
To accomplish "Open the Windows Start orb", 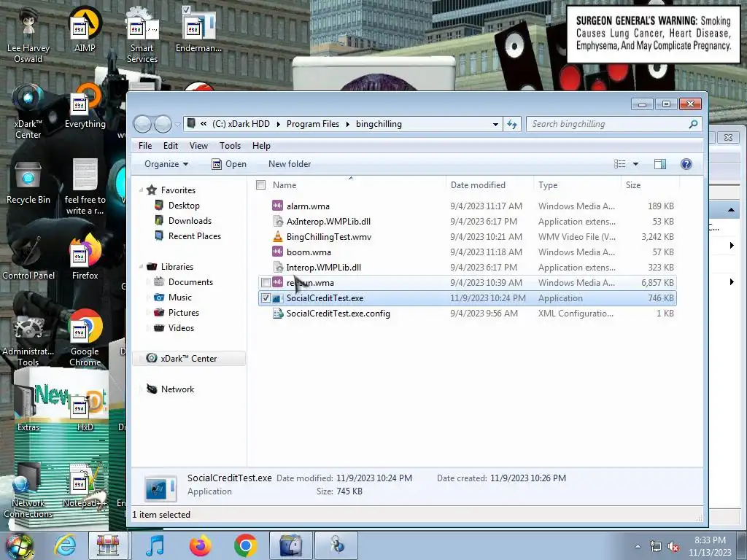I will point(20,546).
